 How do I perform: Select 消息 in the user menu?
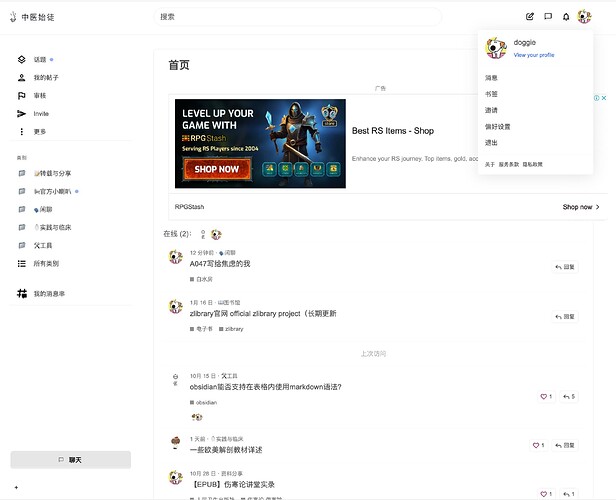491,78
